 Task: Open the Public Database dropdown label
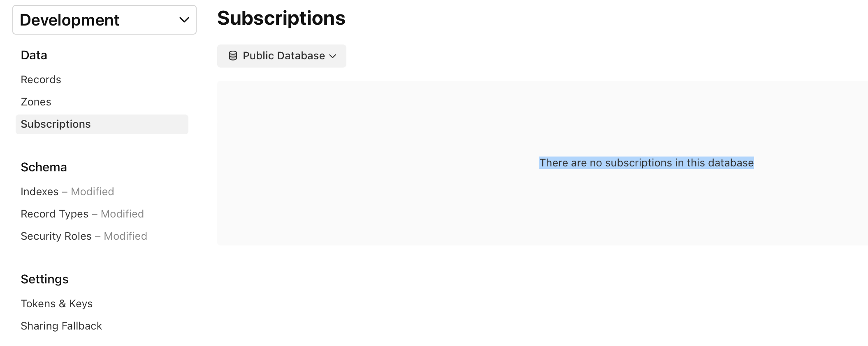pyautogui.click(x=283, y=56)
